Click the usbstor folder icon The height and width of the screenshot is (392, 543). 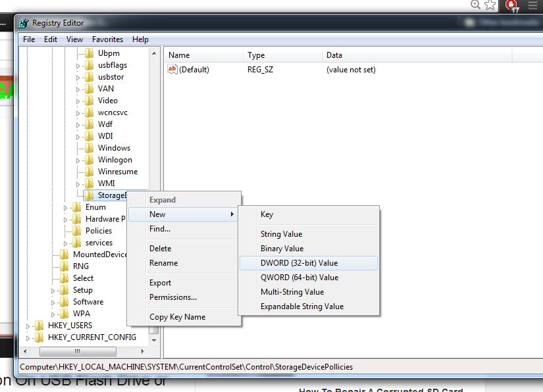coord(90,77)
